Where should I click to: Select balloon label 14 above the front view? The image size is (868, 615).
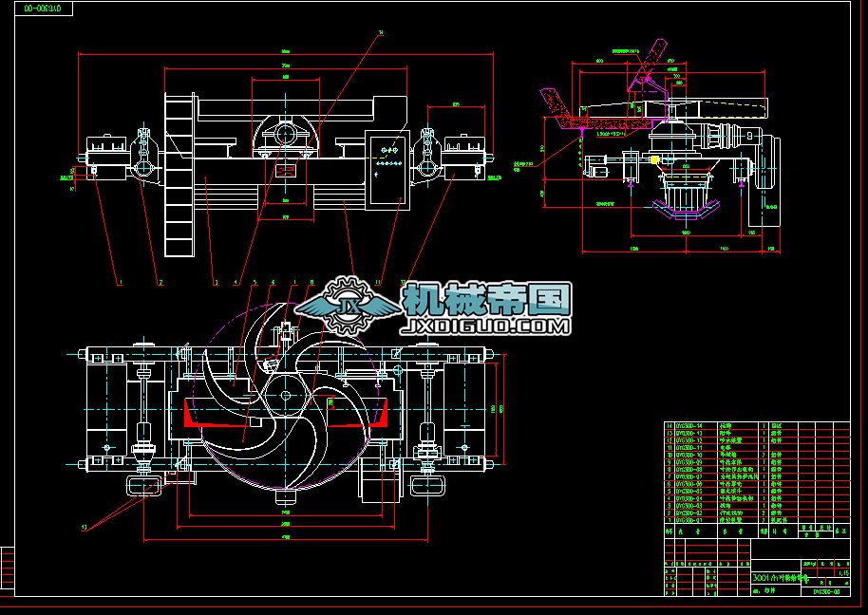pyautogui.click(x=380, y=33)
